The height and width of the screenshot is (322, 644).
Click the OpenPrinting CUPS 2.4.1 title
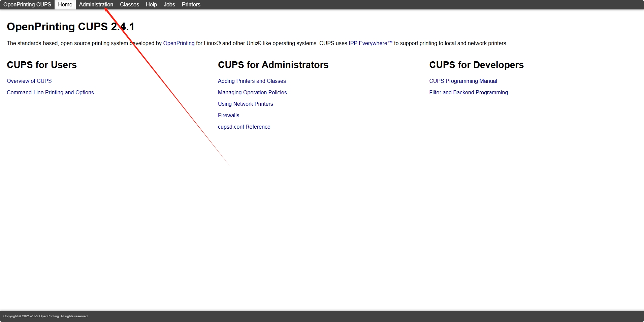[71, 27]
